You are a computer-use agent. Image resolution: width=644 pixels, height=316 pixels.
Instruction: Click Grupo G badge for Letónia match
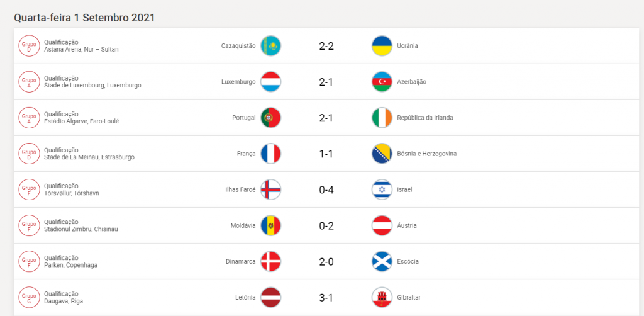coord(29,298)
